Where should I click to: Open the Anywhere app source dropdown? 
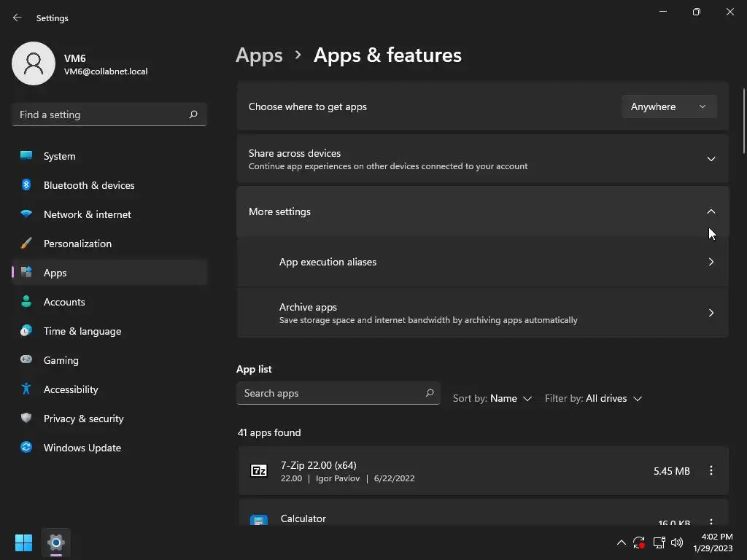668,106
